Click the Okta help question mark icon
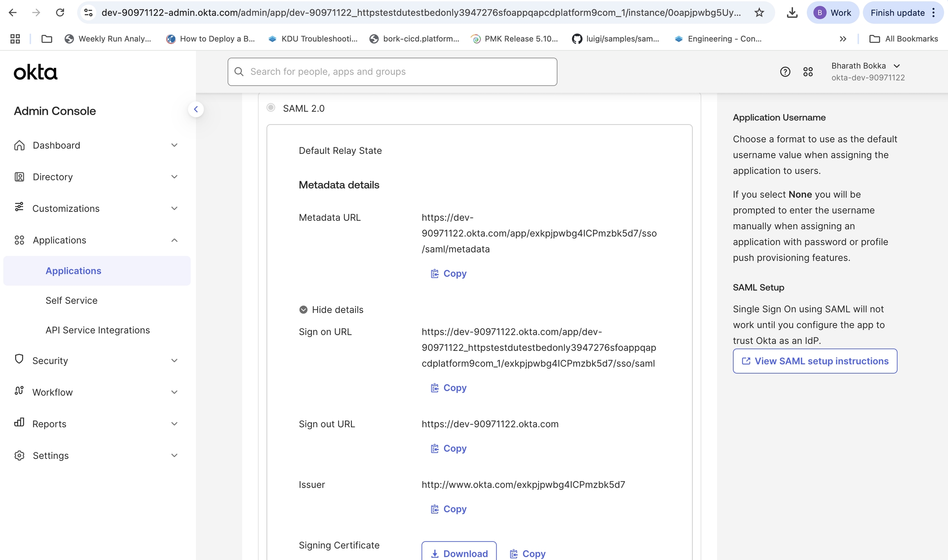Viewport: 948px width, 560px height. [785, 72]
